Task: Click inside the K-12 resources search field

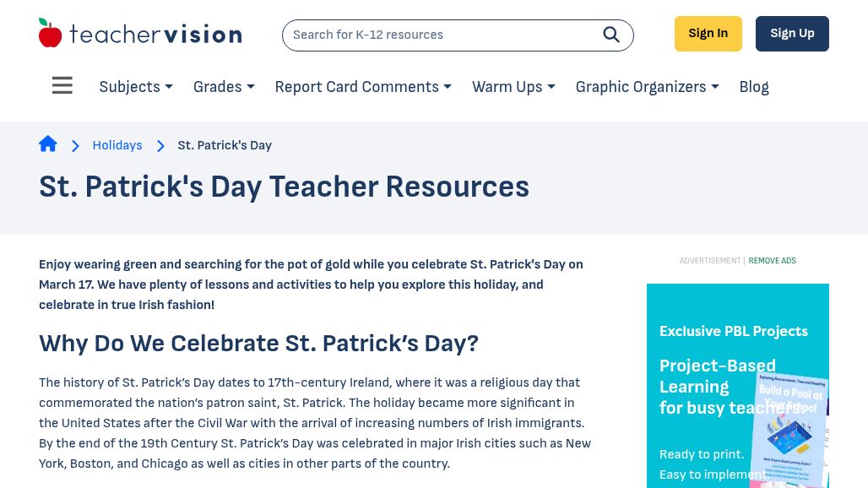Action: [439, 35]
